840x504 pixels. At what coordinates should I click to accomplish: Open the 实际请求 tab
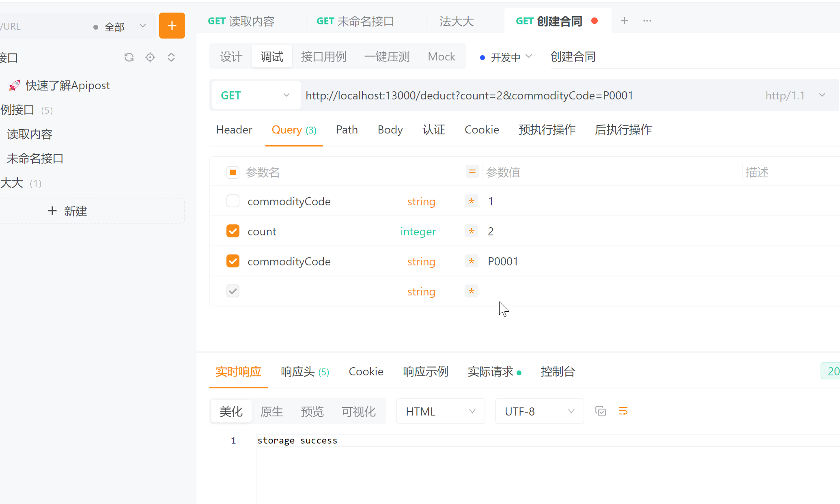494,372
